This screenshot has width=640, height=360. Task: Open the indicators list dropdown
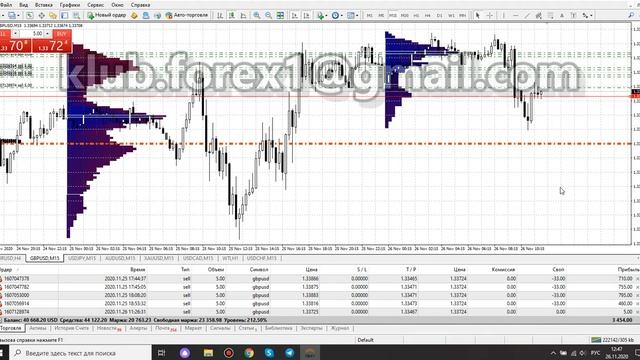[322, 15]
